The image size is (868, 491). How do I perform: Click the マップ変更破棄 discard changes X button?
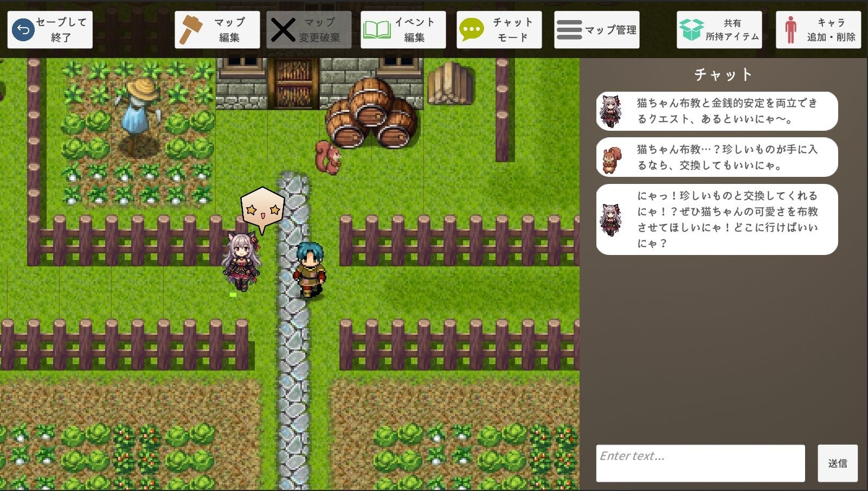pos(309,30)
